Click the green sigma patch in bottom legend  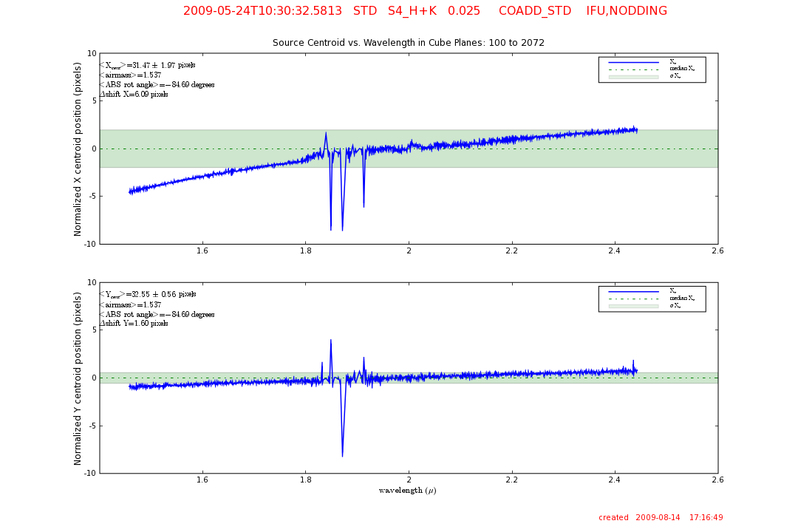633,306
